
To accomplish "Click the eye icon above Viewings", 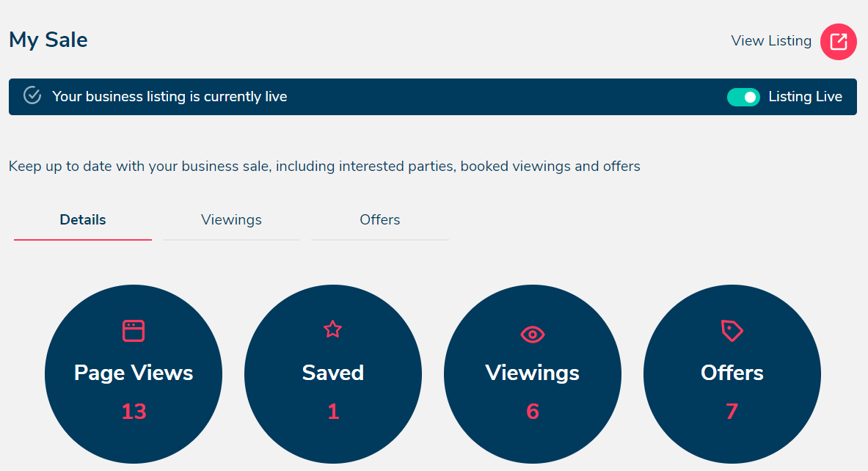I will tap(533, 335).
